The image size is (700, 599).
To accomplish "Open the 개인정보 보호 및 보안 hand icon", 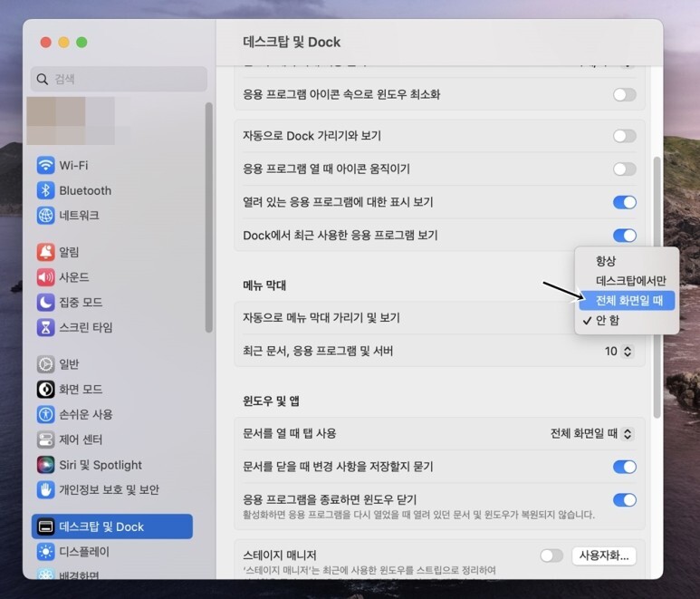I will point(45,490).
